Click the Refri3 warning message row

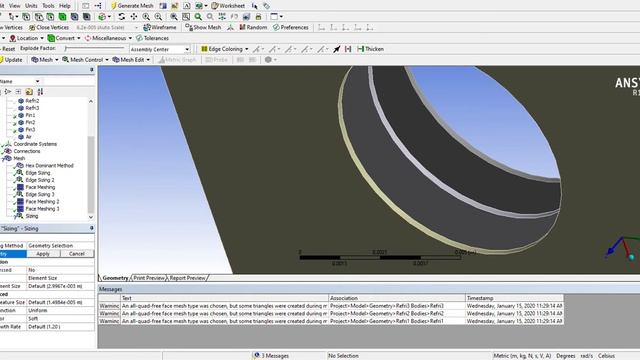coord(331,306)
